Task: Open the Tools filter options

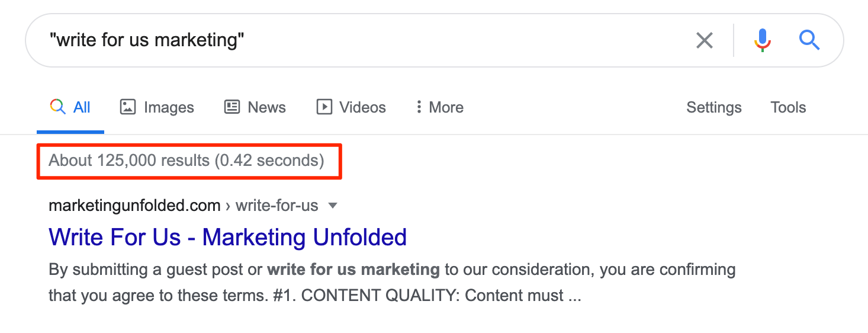Action: (x=787, y=107)
